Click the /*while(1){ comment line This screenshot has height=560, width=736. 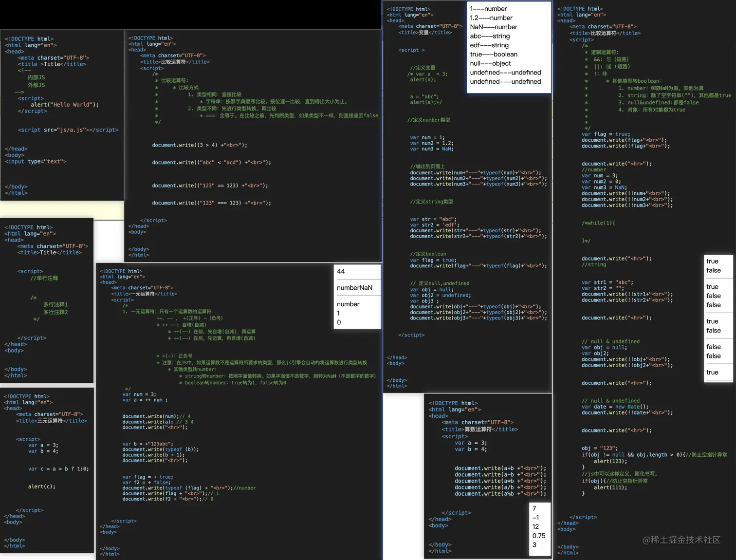pos(599,223)
